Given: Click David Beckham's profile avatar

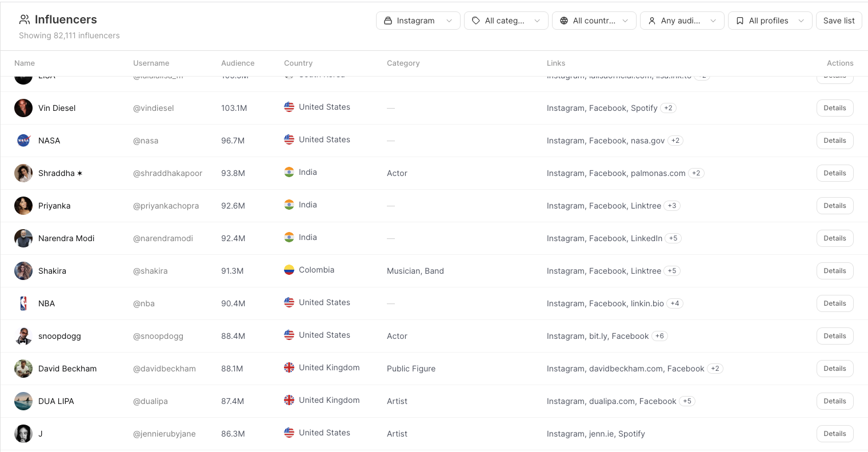Looking at the screenshot, I should (x=23, y=369).
